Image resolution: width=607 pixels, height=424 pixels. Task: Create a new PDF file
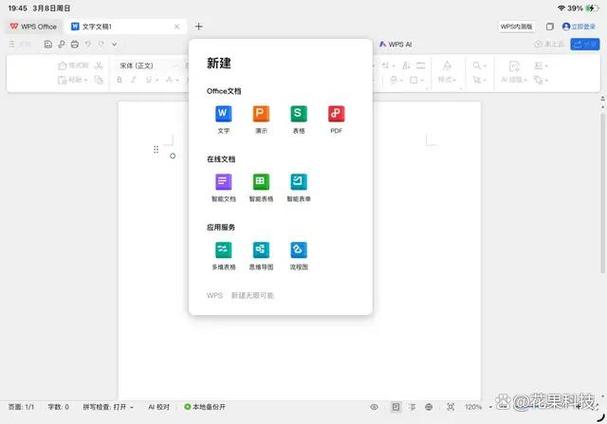tap(336, 119)
